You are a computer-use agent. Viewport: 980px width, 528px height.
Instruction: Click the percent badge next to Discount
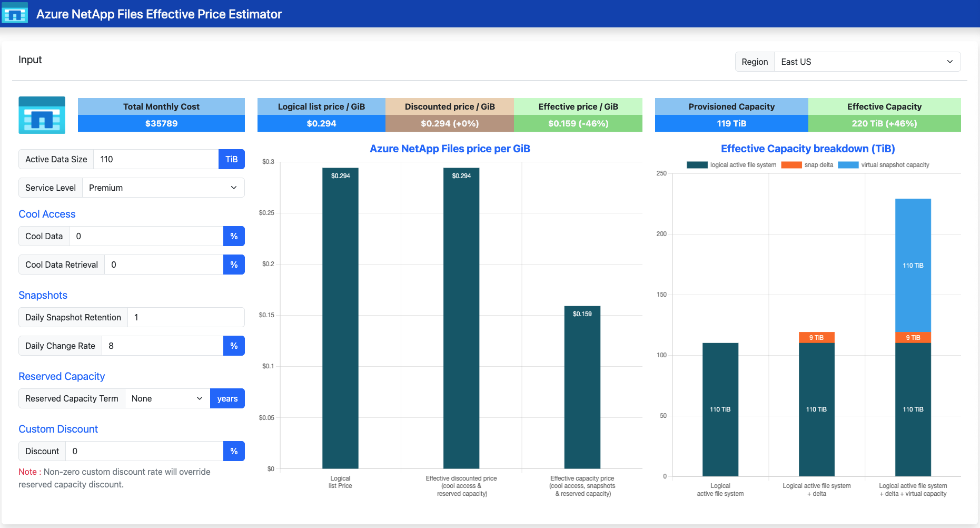coord(234,451)
